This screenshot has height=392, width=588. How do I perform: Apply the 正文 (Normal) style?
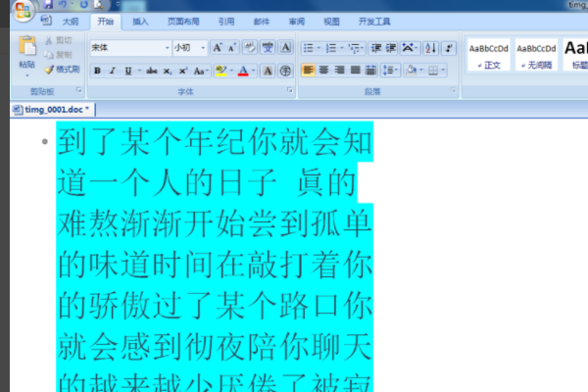click(489, 55)
